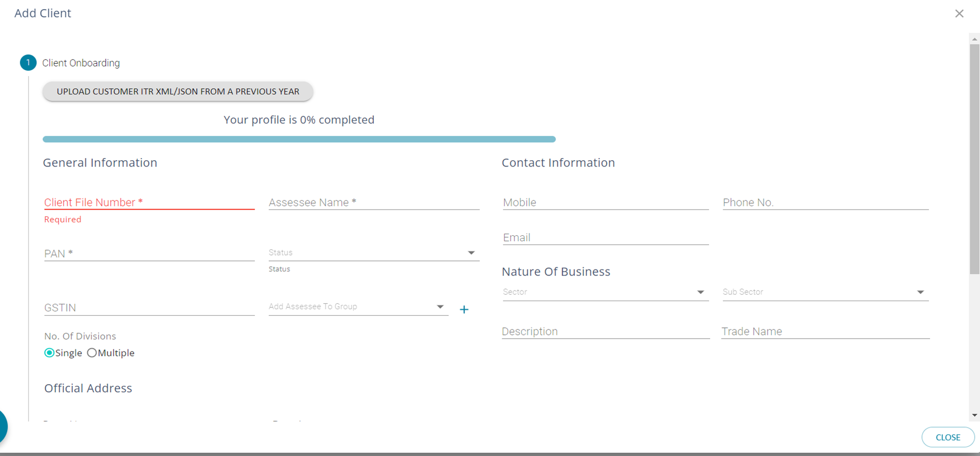Click the Email input field
Screen dimensions: 980x456
coord(605,237)
